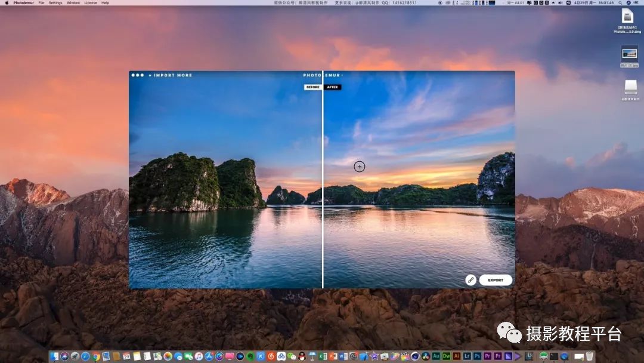Open the Settings menu

[x=55, y=3]
